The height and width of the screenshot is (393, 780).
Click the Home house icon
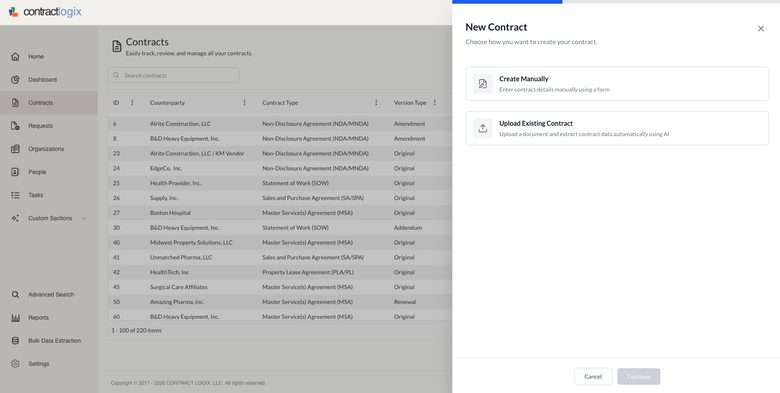click(15, 57)
